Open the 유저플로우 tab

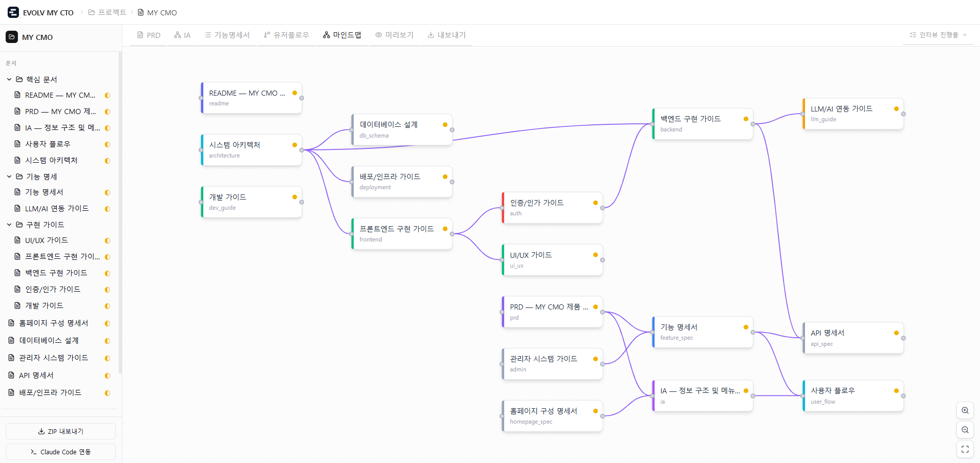[286, 35]
